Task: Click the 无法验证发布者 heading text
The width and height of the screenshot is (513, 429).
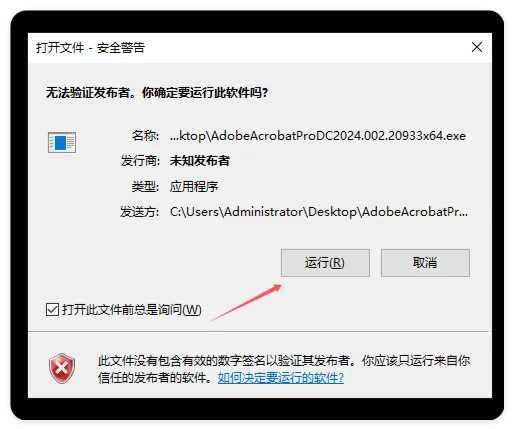Action: click(x=157, y=92)
